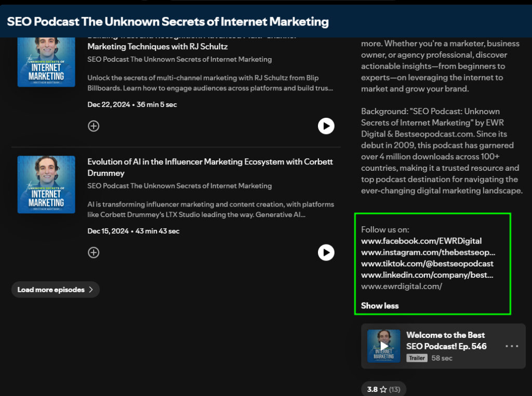532x396 pixels.
Task: Expand list with Load more episodes
Action: [x=55, y=290]
